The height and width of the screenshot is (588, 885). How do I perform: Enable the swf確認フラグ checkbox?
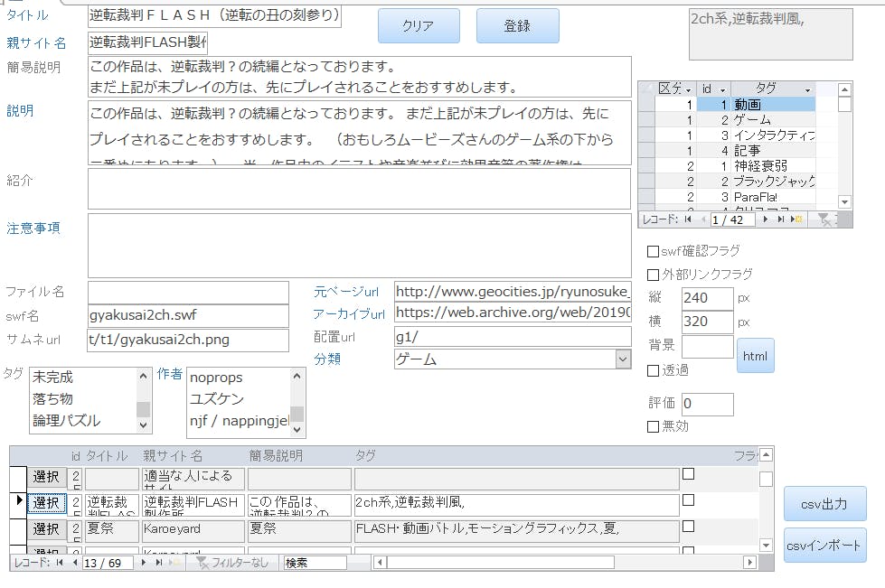[x=653, y=251]
